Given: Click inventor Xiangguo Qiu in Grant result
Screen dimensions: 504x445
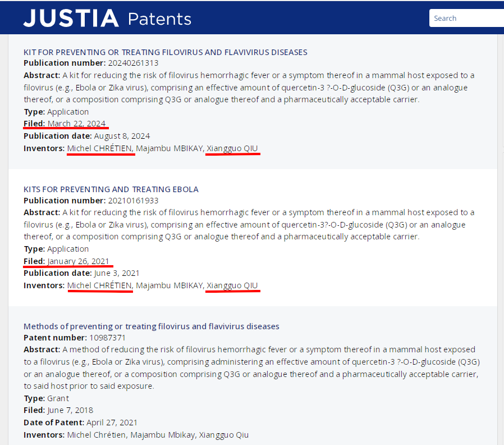Looking at the screenshot, I should point(224,435).
